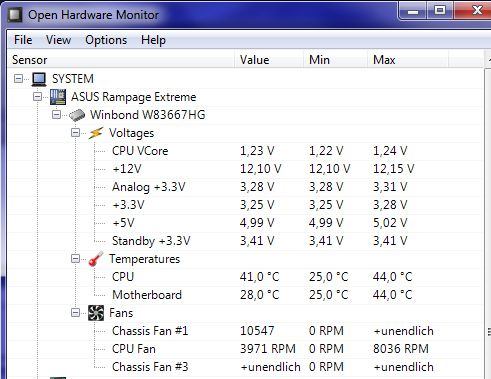Select the Motherboard temperature row
This screenshot has height=379, width=491.
click(x=245, y=295)
